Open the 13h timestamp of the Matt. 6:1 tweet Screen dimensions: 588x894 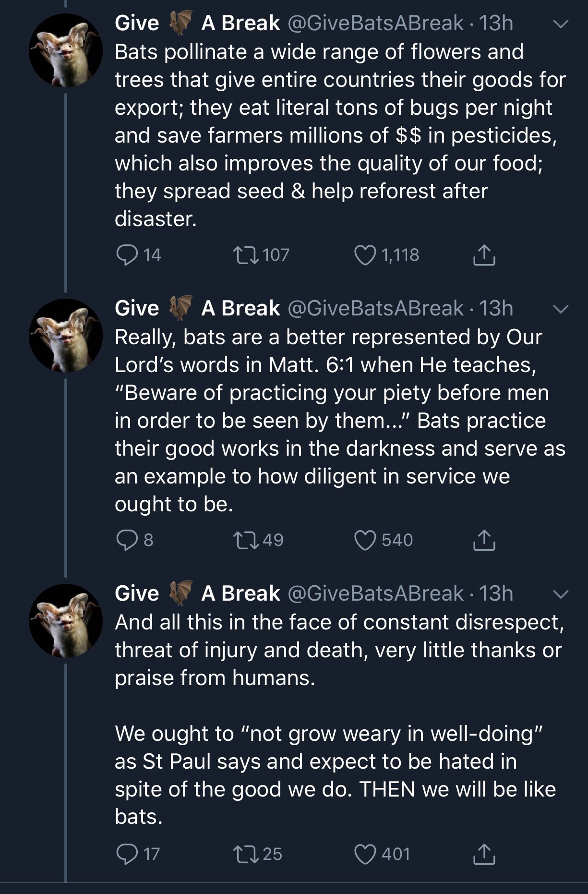(x=496, y=309)
